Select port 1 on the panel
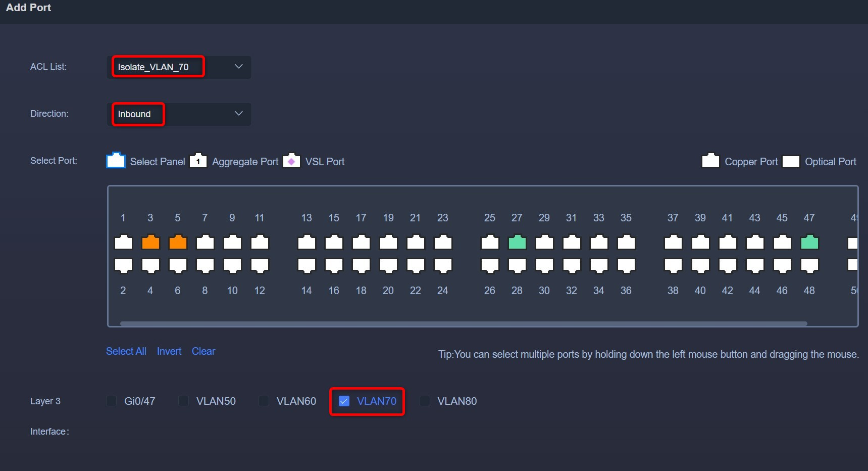Viewport: 868px width, 471px height. pyautogui.click(x=123, y=242)
